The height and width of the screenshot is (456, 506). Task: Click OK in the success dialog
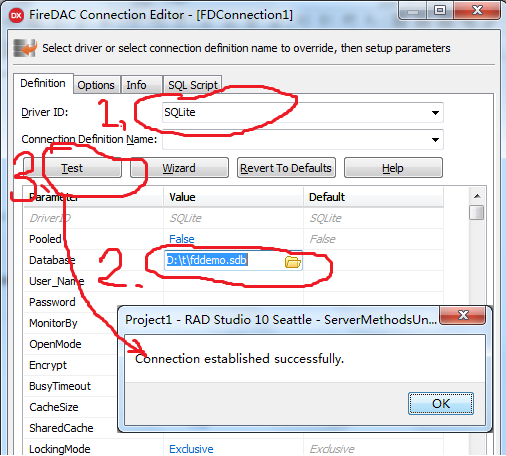coord(441,404)
